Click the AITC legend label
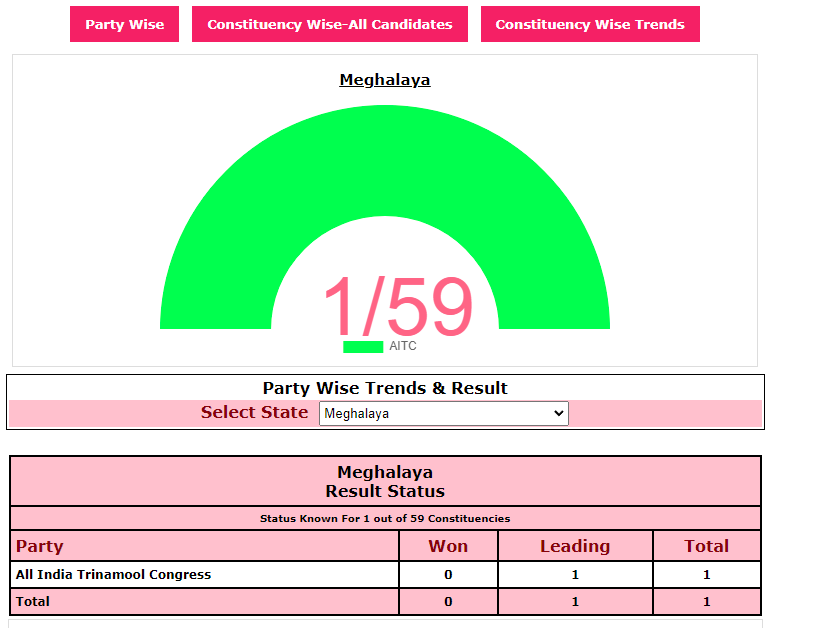This screenshot has height=628, width=818. (x=403, y=346)
